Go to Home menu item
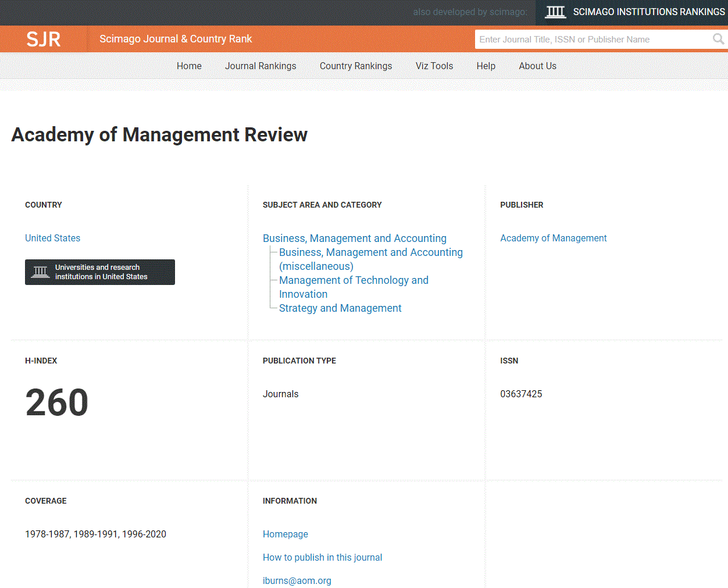The width and height of the screenshot is (728, 588). (x=189, y=66)
